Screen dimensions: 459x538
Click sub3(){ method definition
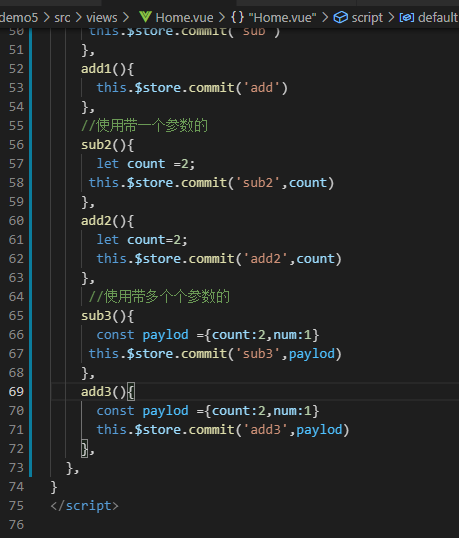coord(107,316)
